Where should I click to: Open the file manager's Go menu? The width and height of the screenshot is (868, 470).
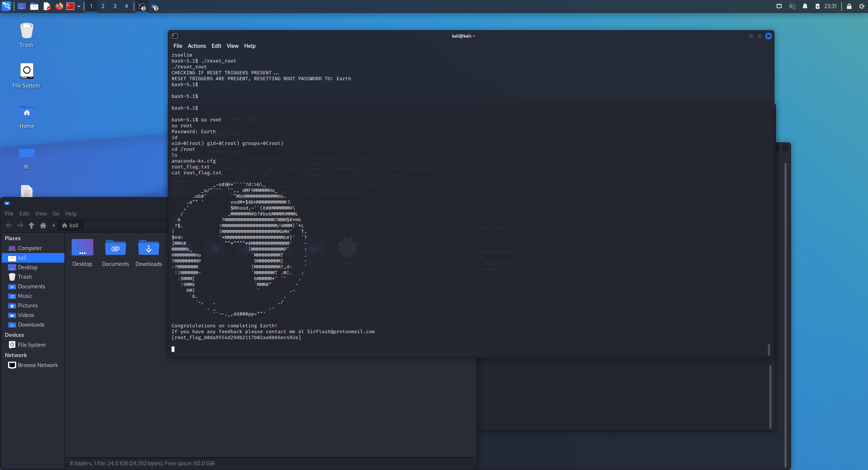tap(56, 214)
